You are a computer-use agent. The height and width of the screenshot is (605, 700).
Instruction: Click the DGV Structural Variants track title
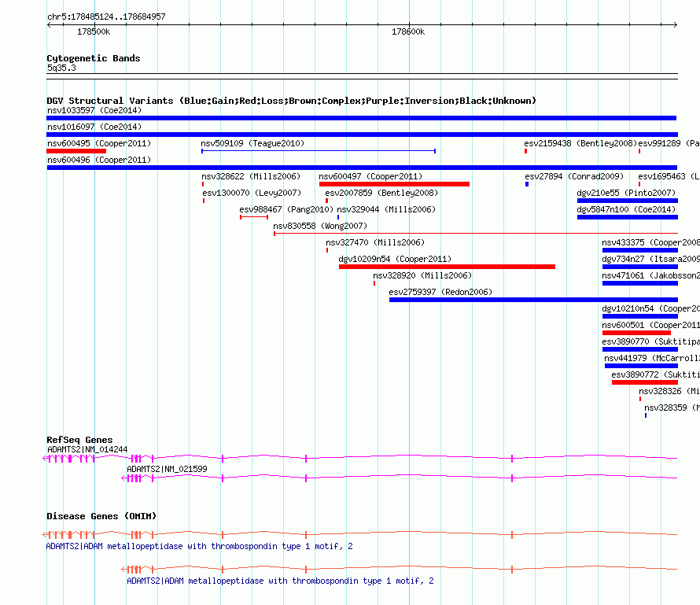point(291,101)
